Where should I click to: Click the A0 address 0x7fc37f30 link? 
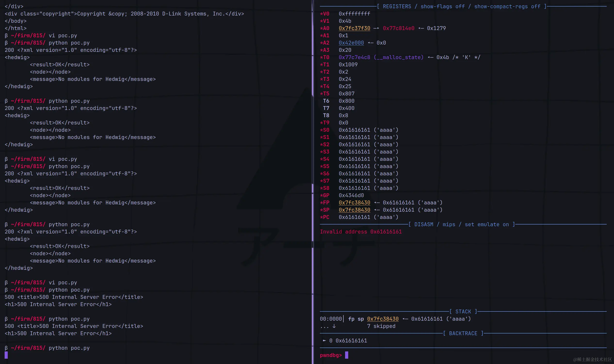click(354, 28)
